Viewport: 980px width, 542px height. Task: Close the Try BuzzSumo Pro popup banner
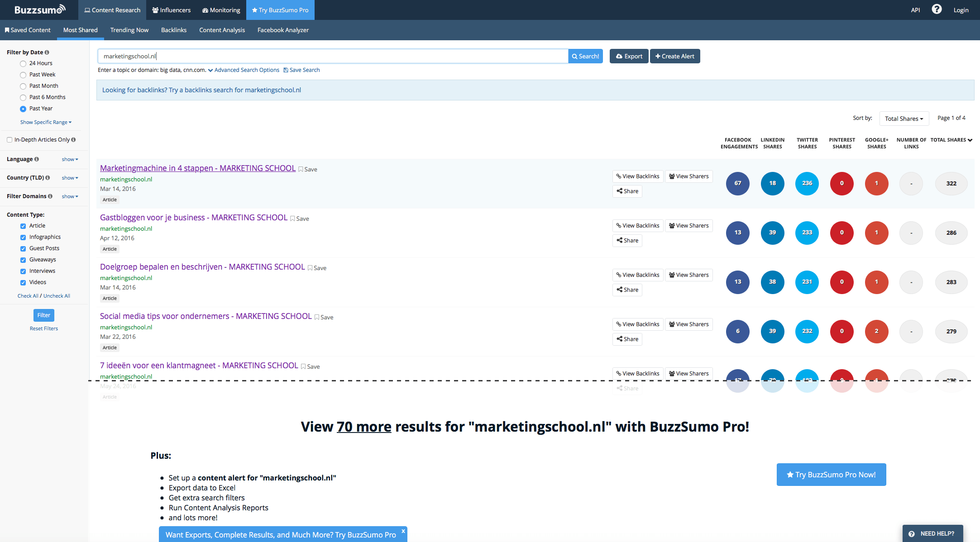click(x=403, y=531)
